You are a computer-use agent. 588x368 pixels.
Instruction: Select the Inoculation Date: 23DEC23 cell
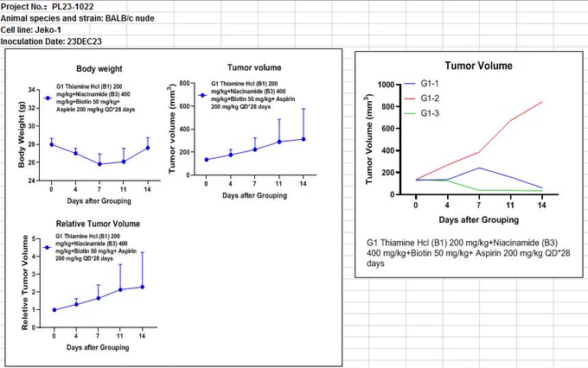tap(51, 41)
